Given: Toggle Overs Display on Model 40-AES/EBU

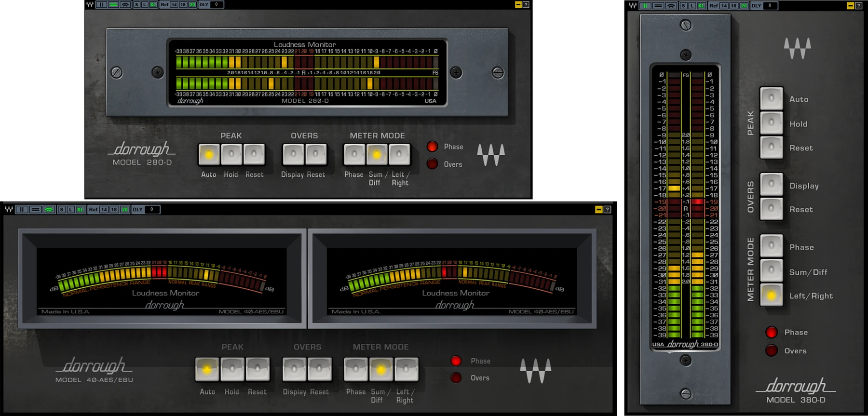Looking at the screenshot, I should (x=294, y=369).
